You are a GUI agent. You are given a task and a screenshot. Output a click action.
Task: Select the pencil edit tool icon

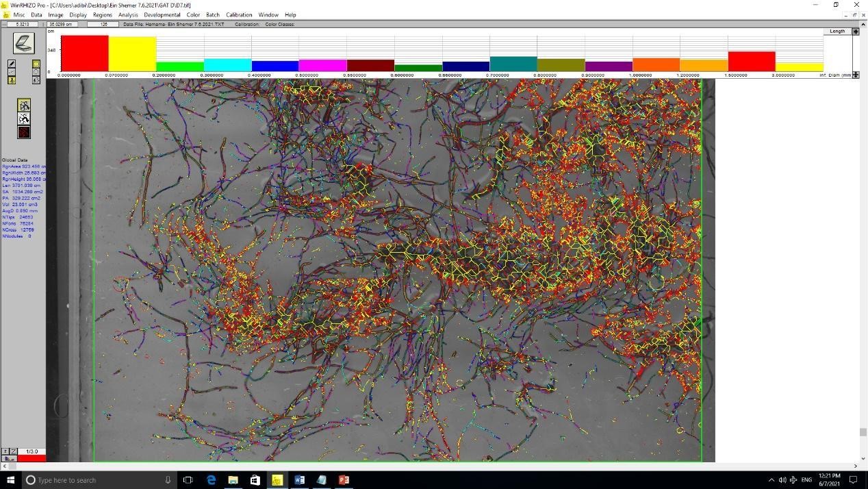pyautogui.click(x=12, y=64)
